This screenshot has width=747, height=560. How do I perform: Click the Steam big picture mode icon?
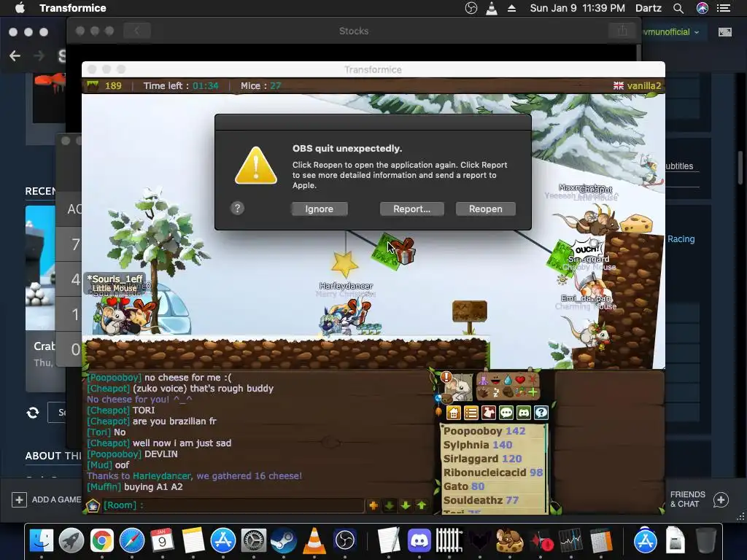725,32
